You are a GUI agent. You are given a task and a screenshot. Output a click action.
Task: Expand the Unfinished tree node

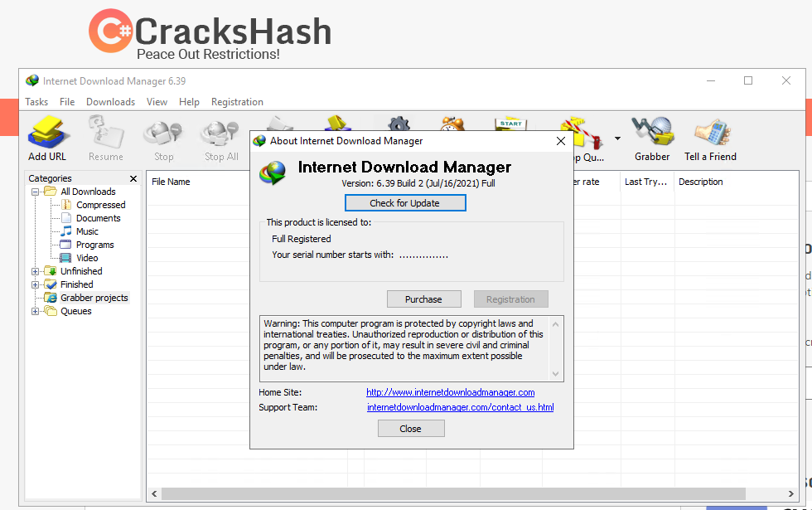pyautogui.click(x=35, y=272)
